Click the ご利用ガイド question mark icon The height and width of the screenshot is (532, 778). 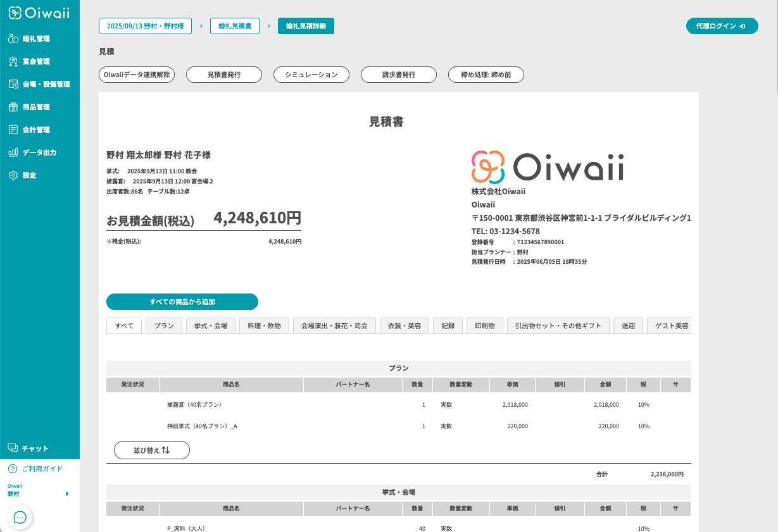click(x=13, y=469)
